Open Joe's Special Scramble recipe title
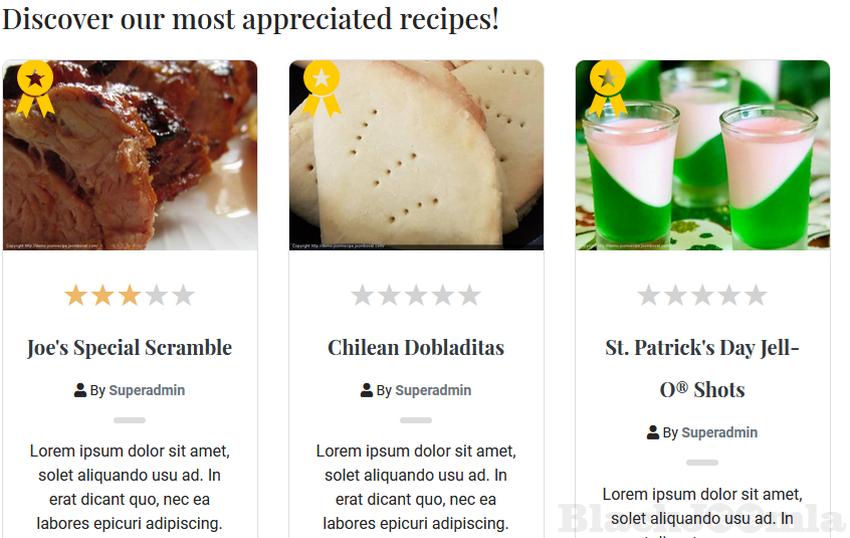 130,348
